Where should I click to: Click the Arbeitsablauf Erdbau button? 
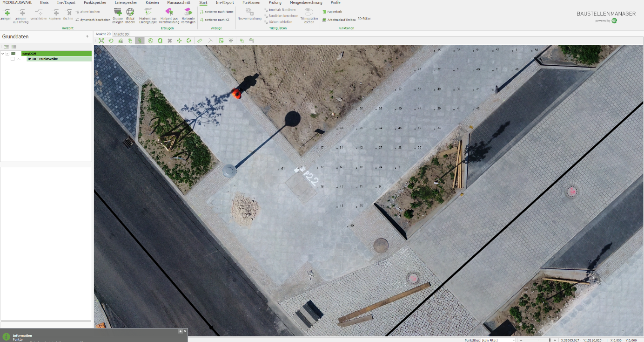pos(339,20)
